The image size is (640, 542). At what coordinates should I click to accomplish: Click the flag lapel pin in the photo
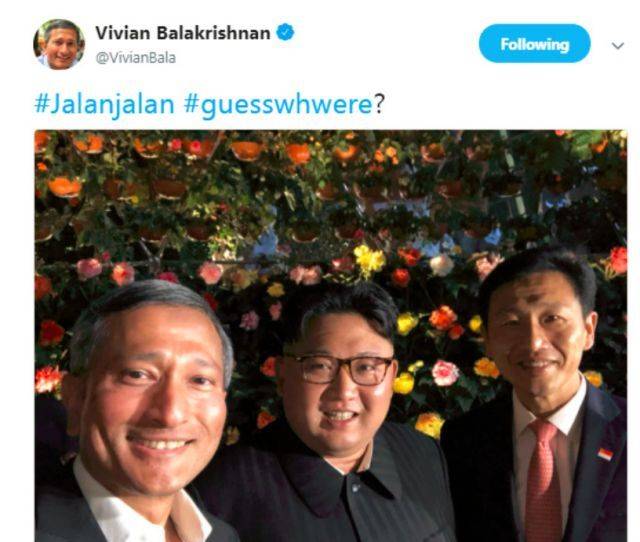pos(605,454)
